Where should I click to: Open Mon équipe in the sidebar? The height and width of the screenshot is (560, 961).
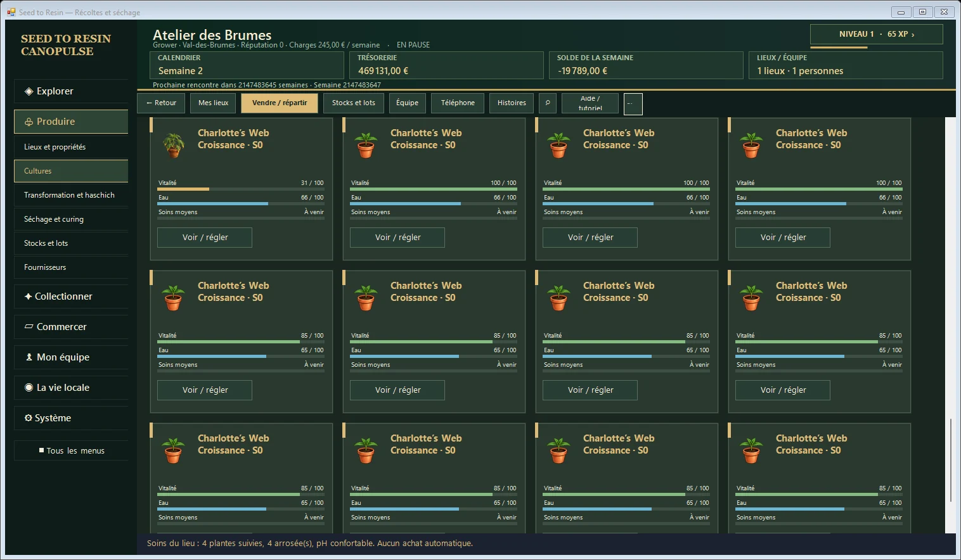(x=71, y=357)
